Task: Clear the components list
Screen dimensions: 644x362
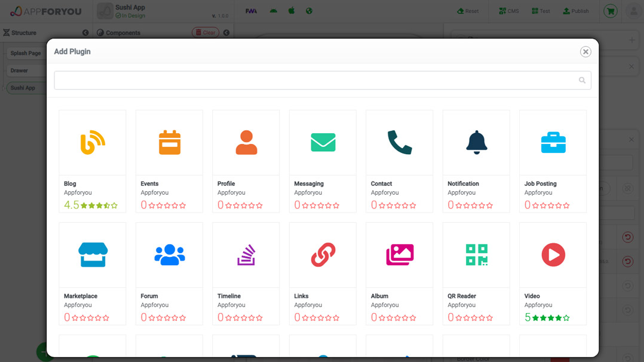Action: 206,32
